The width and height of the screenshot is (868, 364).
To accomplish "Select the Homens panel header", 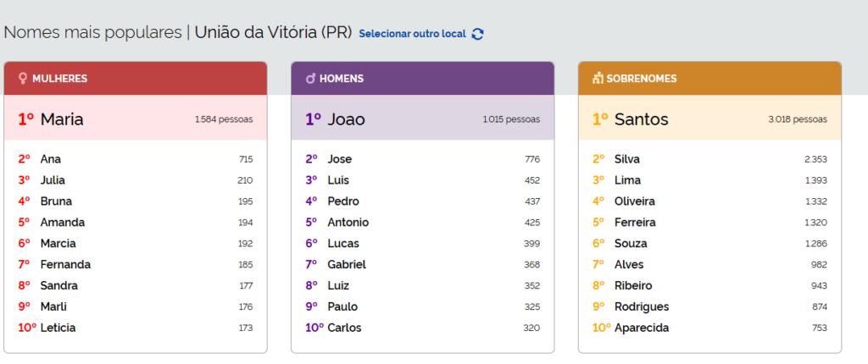I will click(x=422, y=79).
